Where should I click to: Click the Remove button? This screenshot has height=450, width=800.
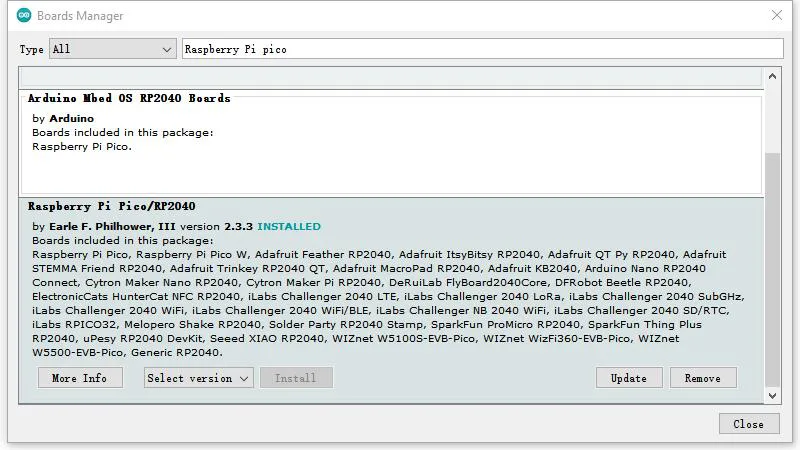pos(703,378)
